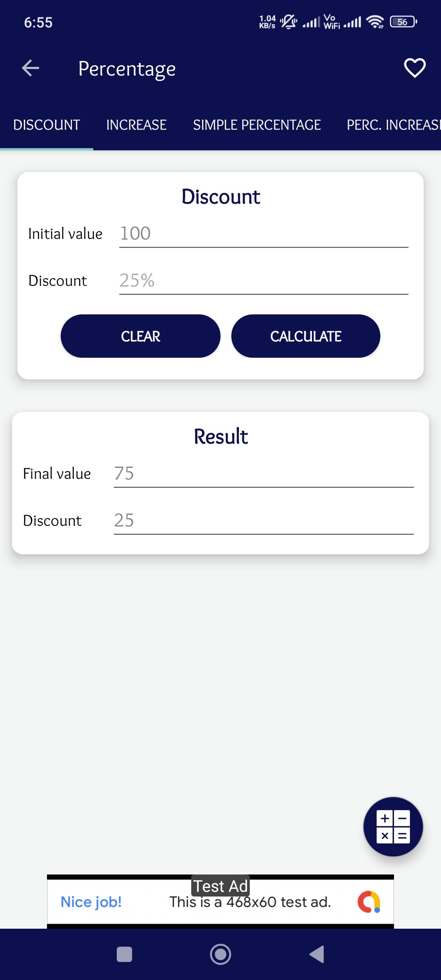Tap the battery indicator icon
This screenshot has width=441, height=980.
point(403,22)
